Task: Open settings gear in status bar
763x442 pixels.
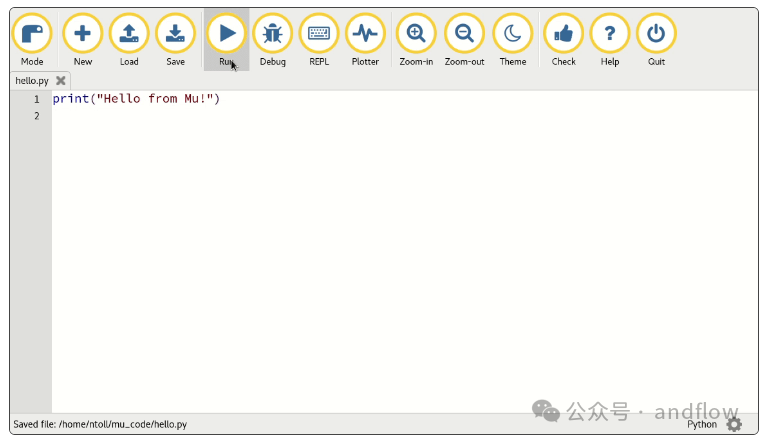Action: [734, 424]
